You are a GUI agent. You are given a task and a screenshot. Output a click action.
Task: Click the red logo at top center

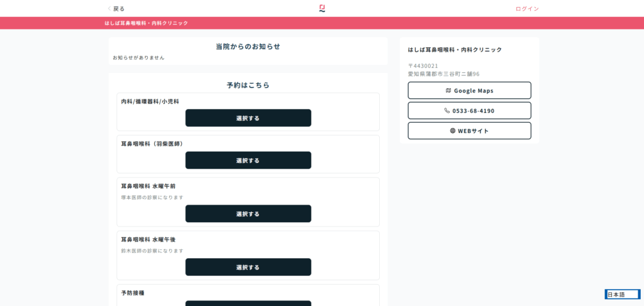pos(322,8)
